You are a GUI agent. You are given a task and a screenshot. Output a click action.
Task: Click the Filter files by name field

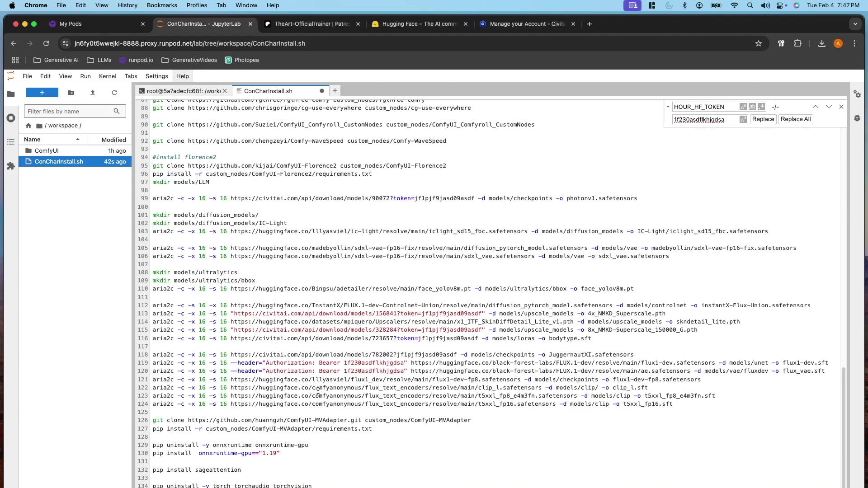[x=75, y=111]
